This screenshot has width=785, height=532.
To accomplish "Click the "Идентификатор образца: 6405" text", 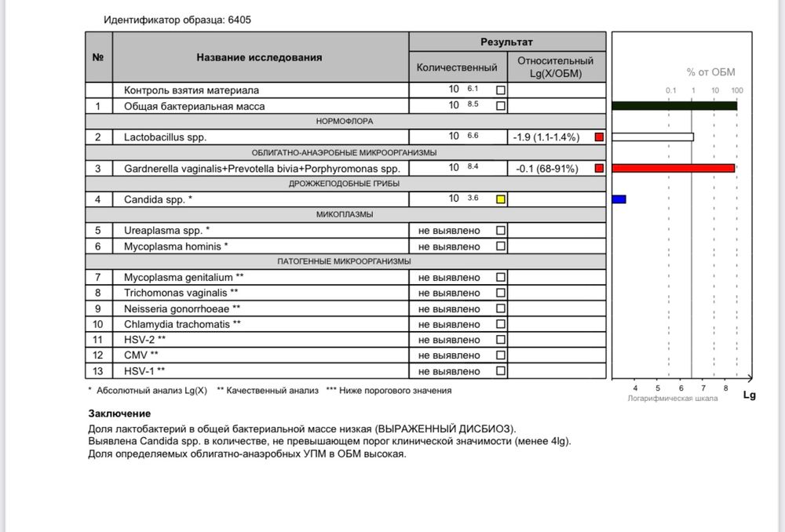I will [178, 18].
